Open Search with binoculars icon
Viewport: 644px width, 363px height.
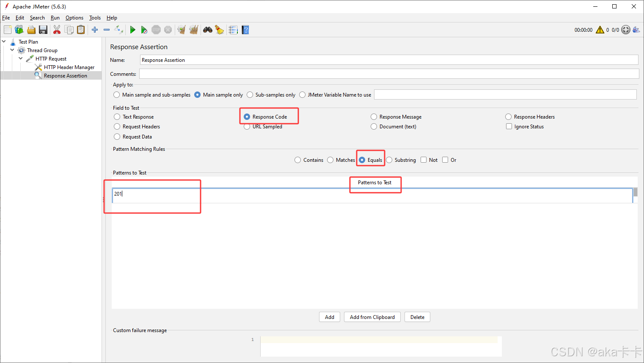point(208,30)
